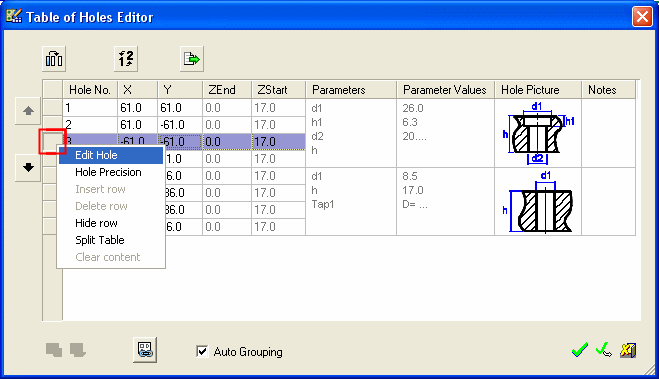Click the empty Notes cell of the first group
Viewport: 659px width, 379px height.
609,133
